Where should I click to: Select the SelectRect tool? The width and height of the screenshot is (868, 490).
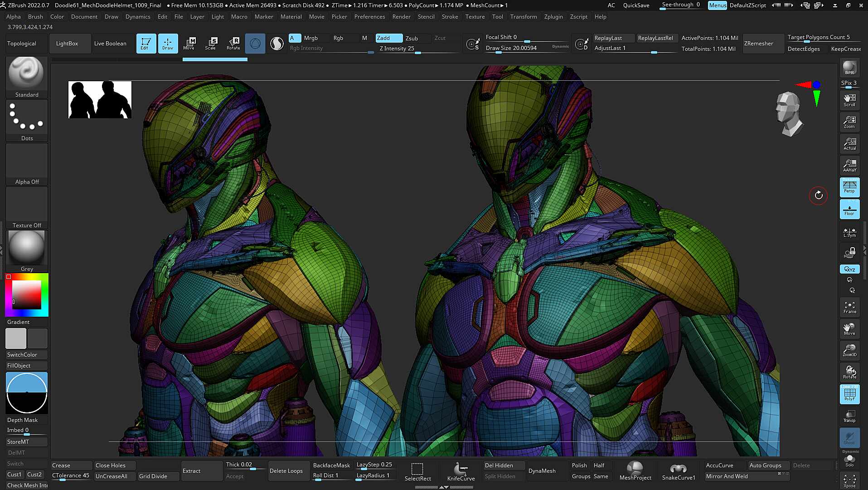tap(417, 471)
